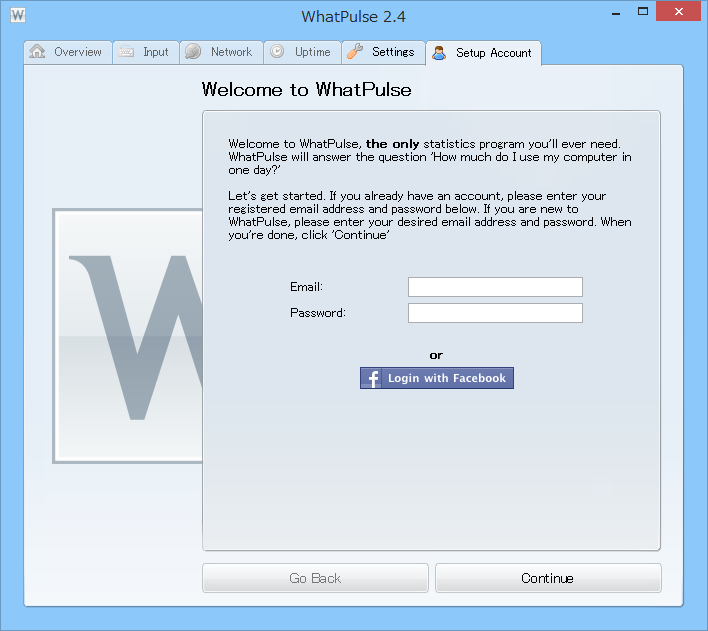Select the Uptime tab
Image resolution: width=708 pixels, height=631 pixels.
pyautogui.click(x=303, y=52)
